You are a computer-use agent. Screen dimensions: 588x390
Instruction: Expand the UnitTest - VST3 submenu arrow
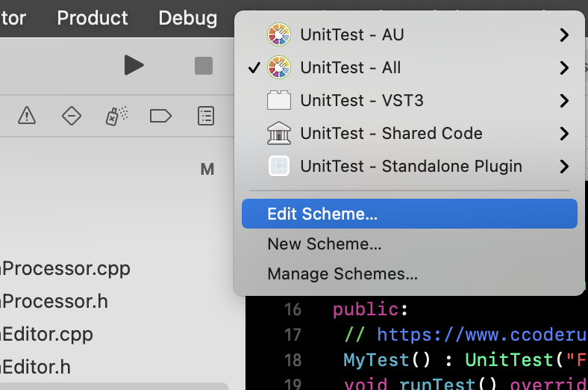(x=564, y=100)
